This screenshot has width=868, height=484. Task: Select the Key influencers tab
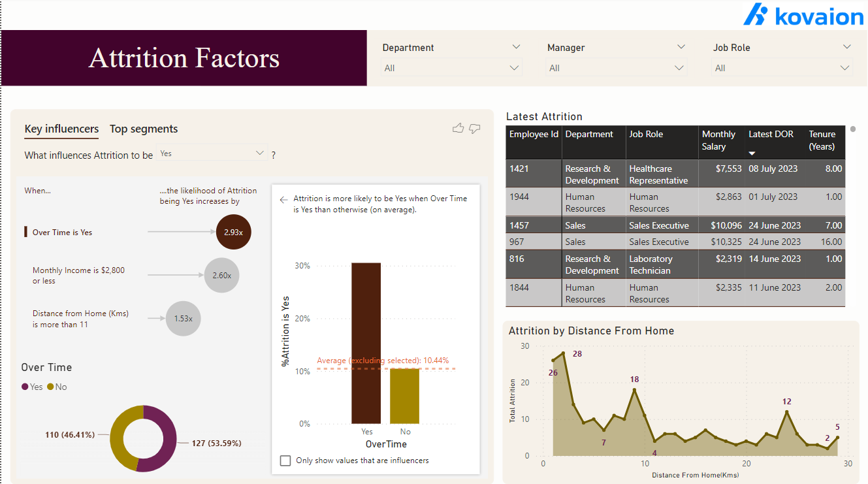pos(61,129)
